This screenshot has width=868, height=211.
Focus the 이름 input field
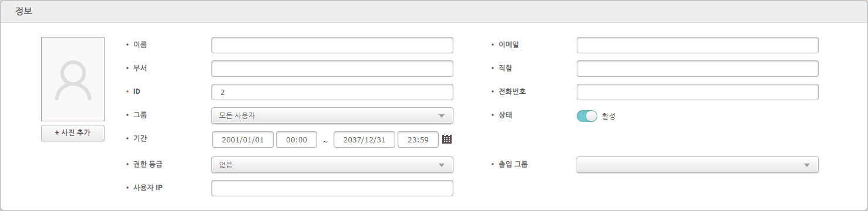click(x=332, y=45)
